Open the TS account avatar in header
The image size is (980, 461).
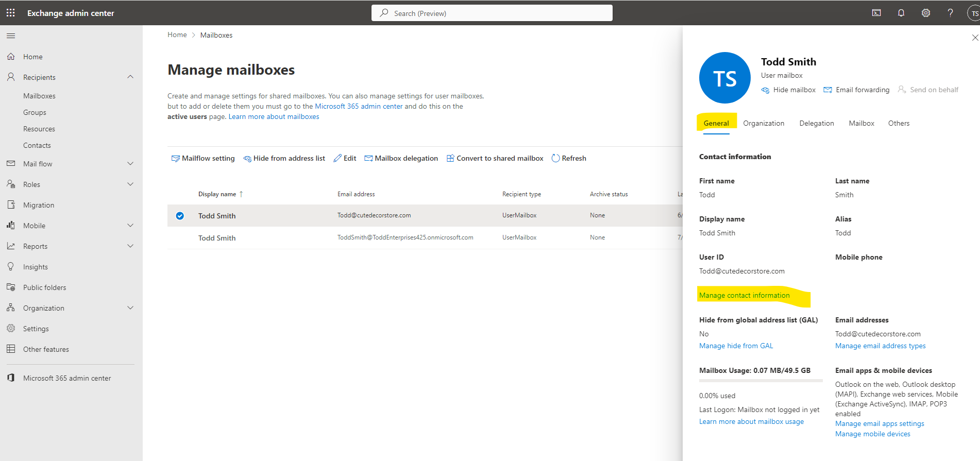pyautogui.click(x=974, y=13)
